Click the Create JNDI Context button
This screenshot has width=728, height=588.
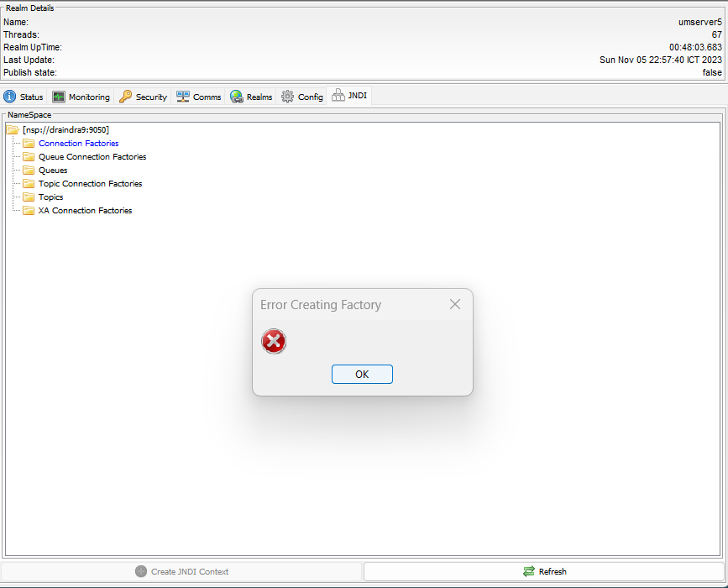[181, 571]
